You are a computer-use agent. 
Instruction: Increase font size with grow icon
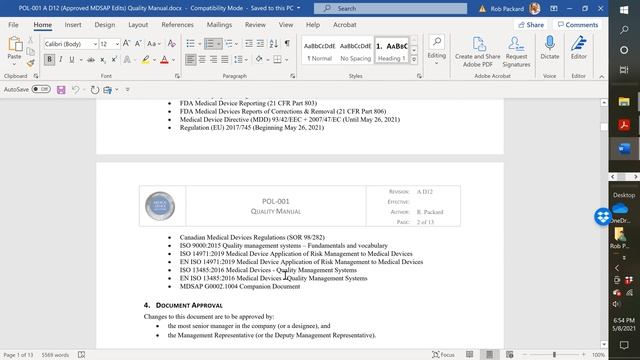tap(127, 44)
